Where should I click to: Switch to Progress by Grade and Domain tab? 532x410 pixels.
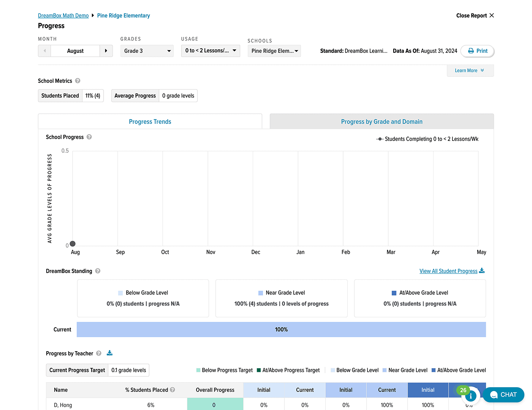click(382, 121)
